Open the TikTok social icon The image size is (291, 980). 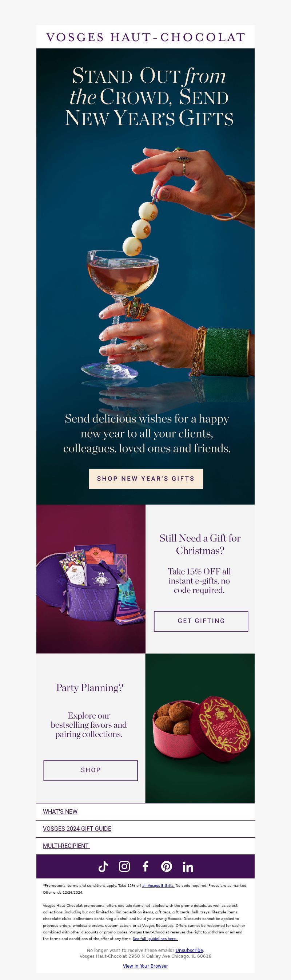(103, 866)
